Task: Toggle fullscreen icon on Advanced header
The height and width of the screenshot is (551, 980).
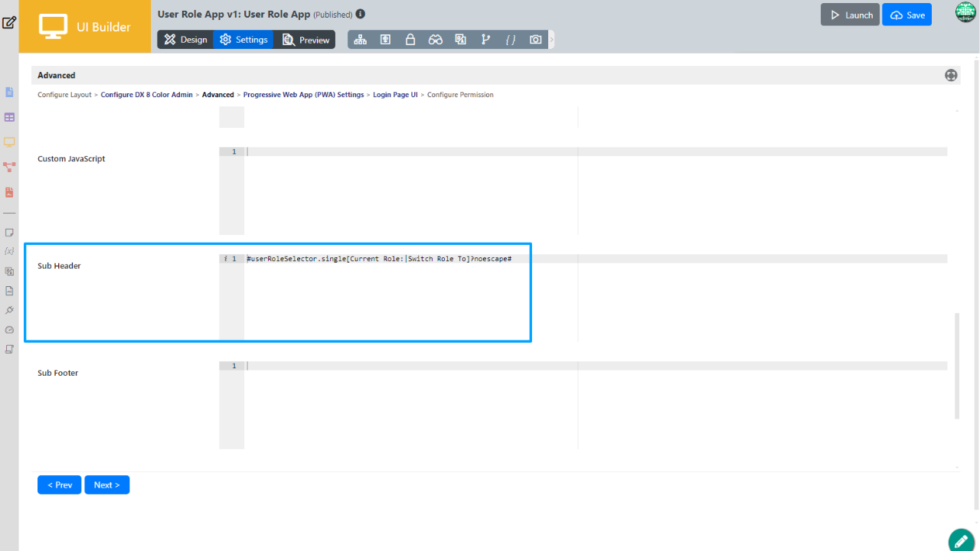Action: pos(951,75)
